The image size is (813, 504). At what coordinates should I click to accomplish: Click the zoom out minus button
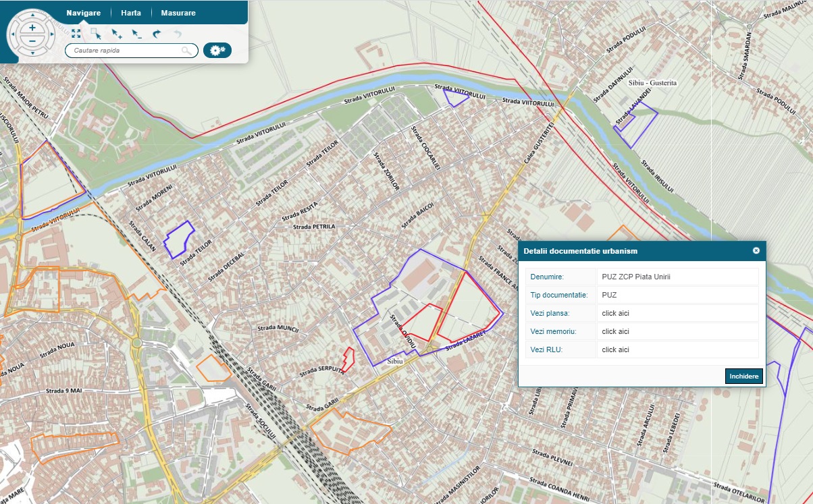(x=32, y=41)
